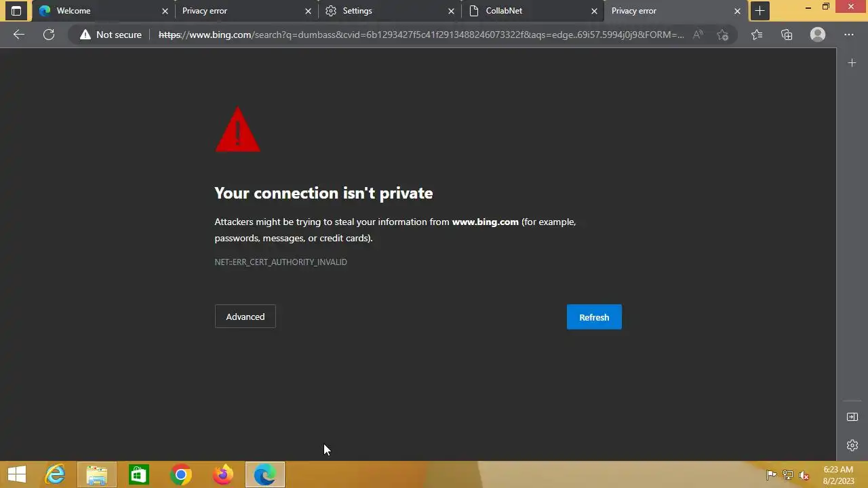The image size is (868, 488).
Task: Click the Not secure warning indicator
Action: coord(111,35)
